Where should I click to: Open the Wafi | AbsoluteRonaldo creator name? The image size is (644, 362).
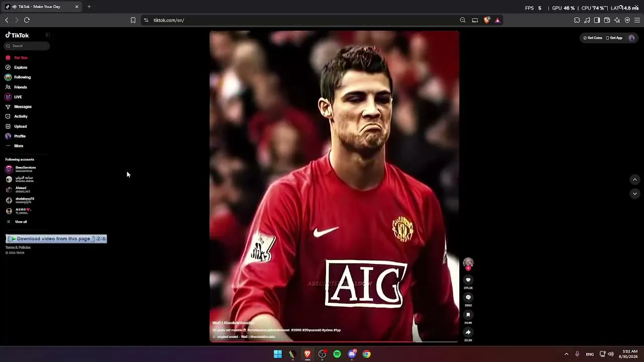tap(233, 323)
